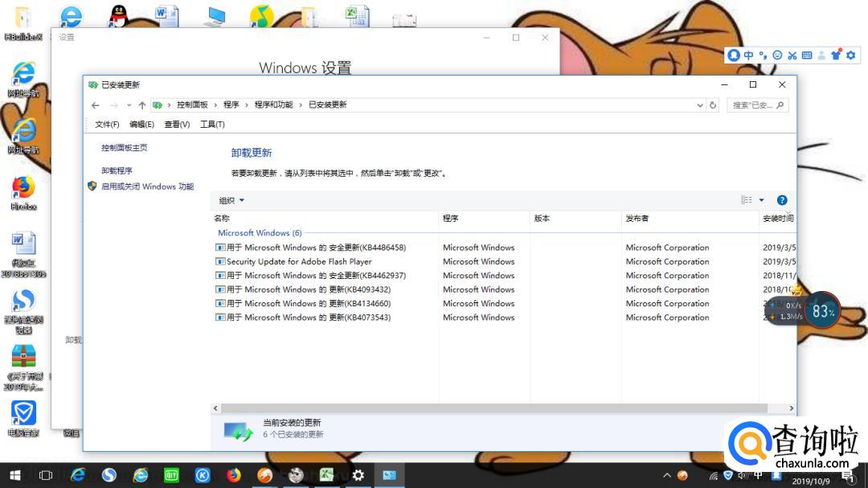
Task: Open the Settings gear on the taskbar
Action: click(358, 475)
